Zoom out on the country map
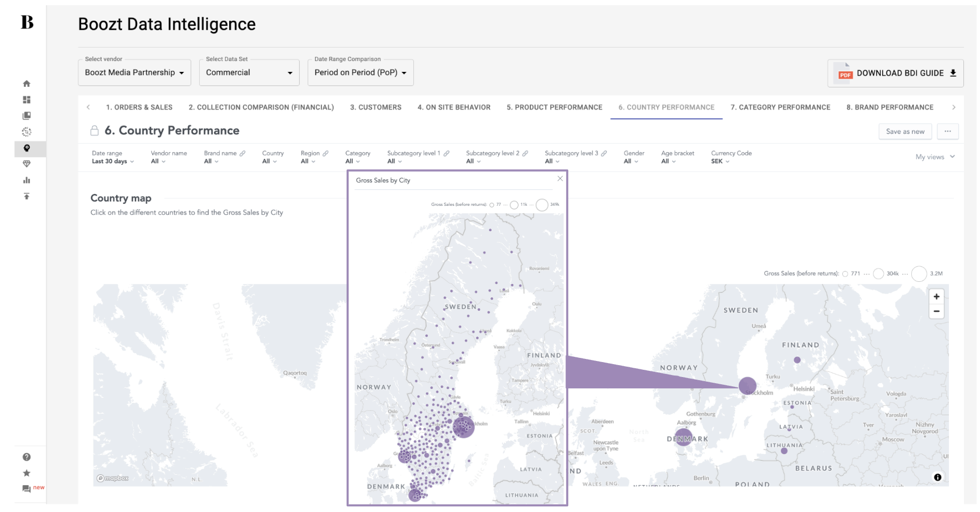 [x=937, y=311]
